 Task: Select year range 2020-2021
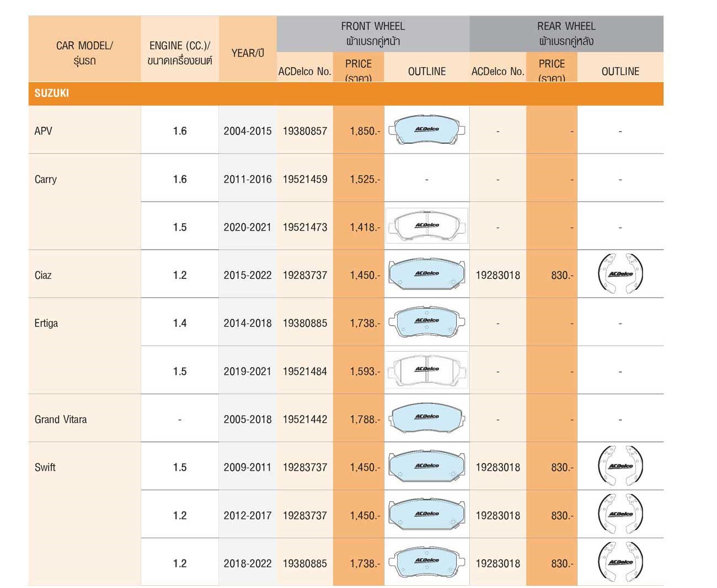pos(248,227)
